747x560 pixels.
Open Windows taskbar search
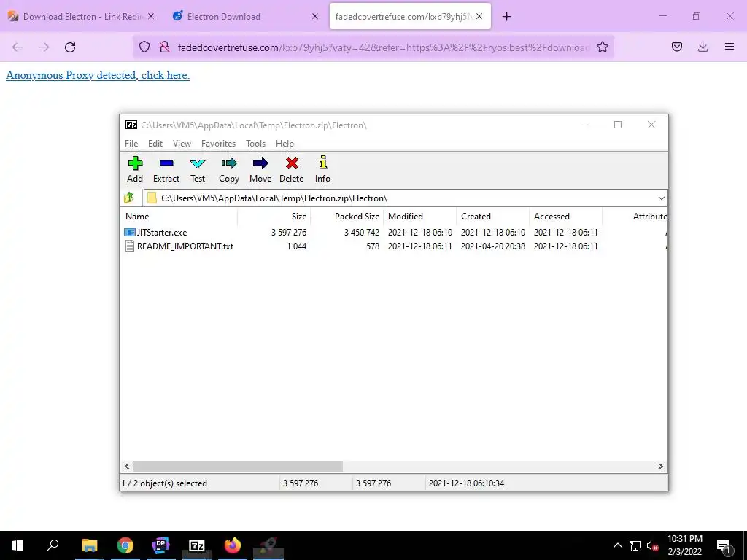53,545
